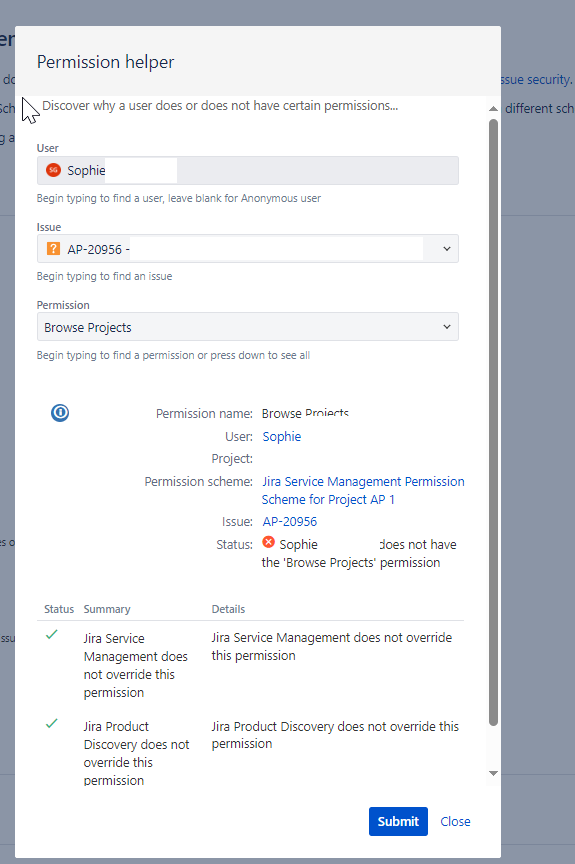
Task: Click the scrollbar up arrow
Action: tap(493, 109)
